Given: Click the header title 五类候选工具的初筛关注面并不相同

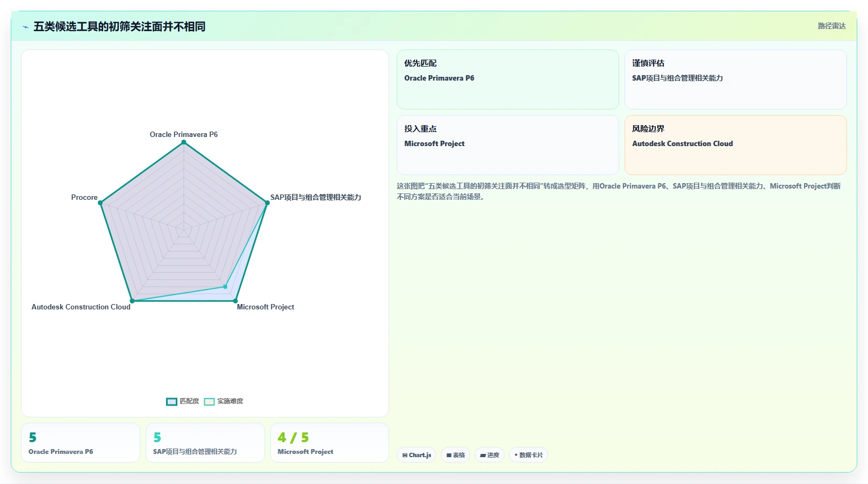Looking at the screenshot, I should [119, 26].
